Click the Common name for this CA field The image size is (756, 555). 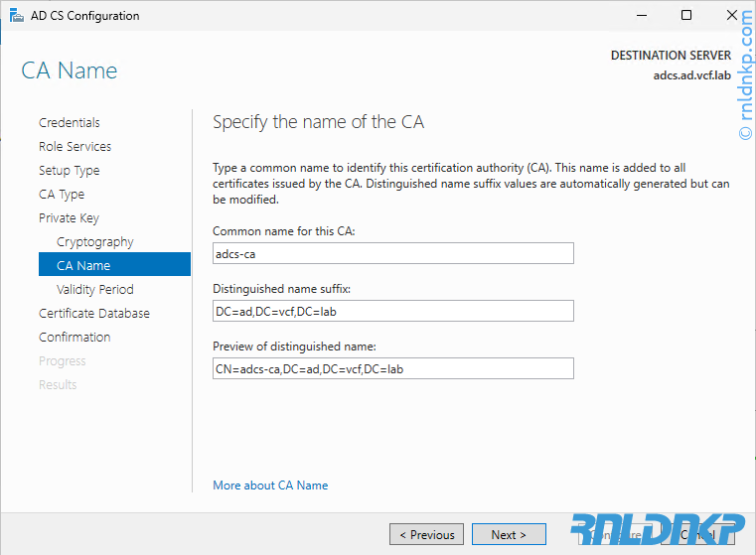click(x=393, y=254)
